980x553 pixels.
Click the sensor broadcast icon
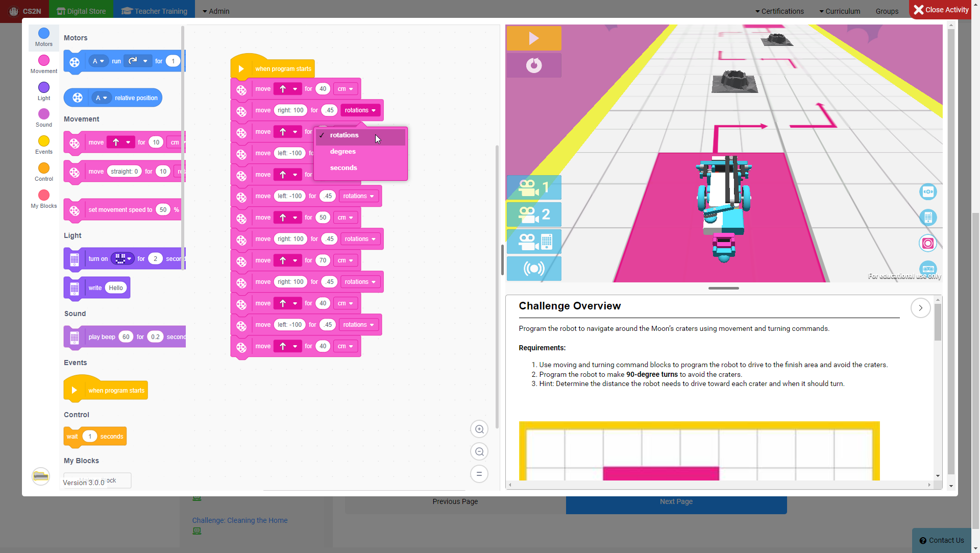pos(534,269)
